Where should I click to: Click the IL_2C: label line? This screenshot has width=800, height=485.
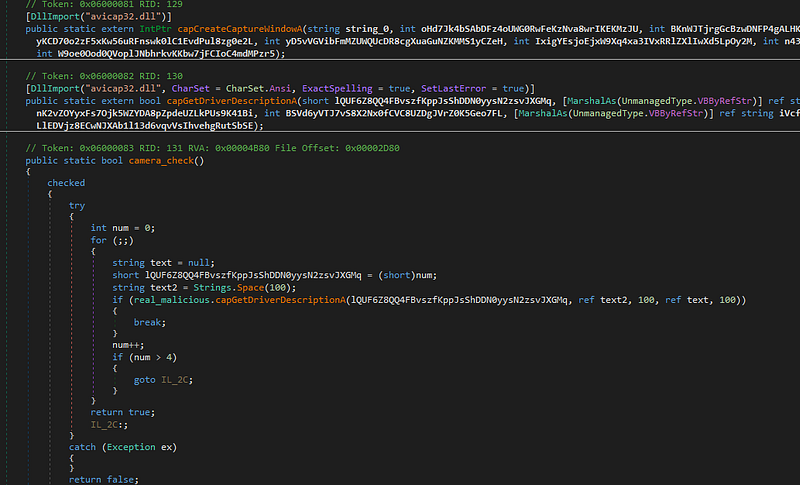point(110,424)
